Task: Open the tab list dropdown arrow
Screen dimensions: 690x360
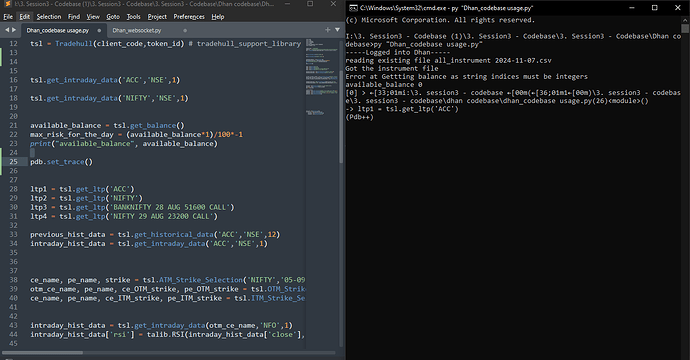Action: (x=338, y=29)
